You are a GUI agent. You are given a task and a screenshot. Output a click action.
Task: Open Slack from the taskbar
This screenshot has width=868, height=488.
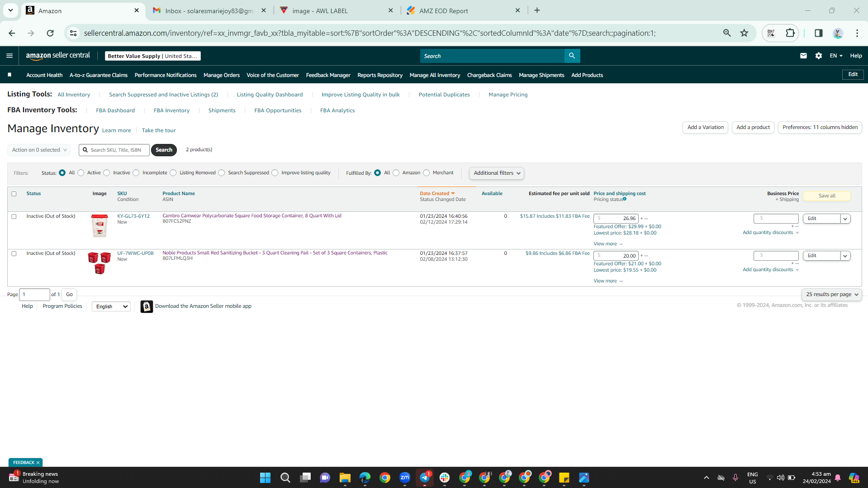coord(445,478)
